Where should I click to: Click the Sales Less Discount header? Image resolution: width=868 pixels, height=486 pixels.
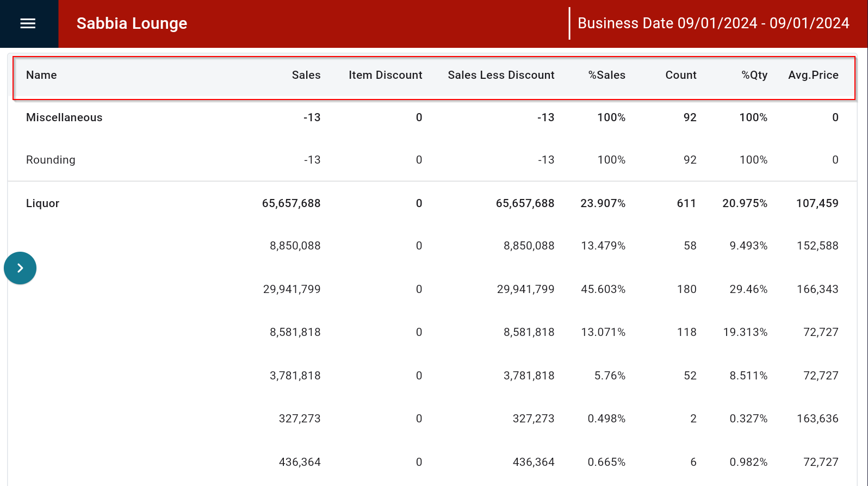coord(501,75)
